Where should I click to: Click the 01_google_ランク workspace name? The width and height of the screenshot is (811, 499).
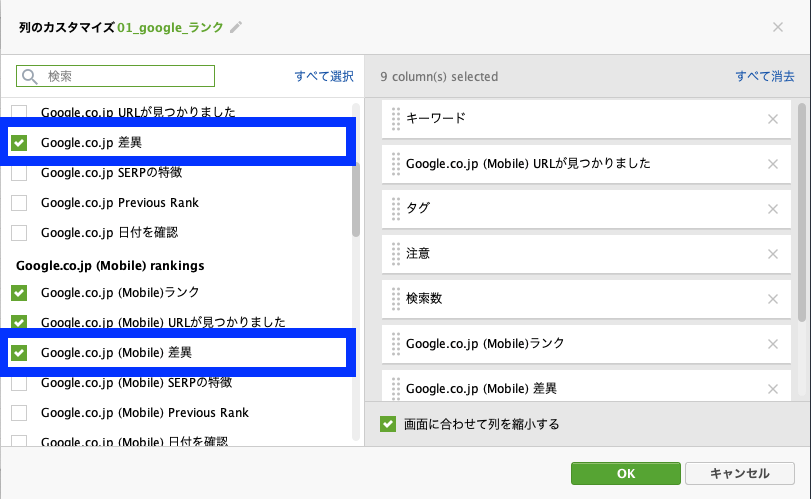click(170, 27)
